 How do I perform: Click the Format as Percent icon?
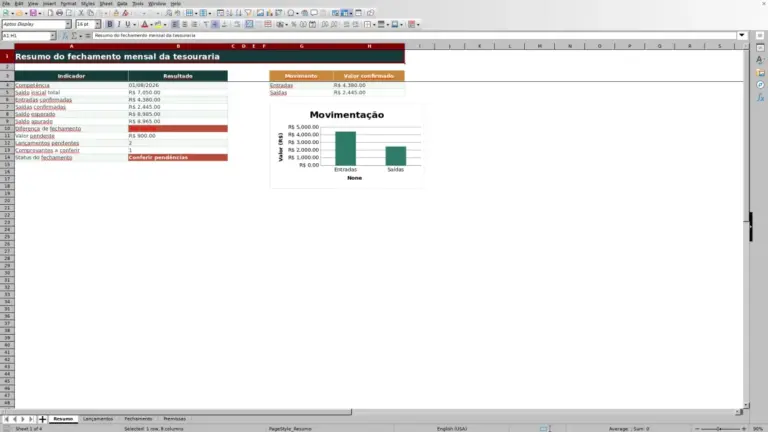point(294,24)
